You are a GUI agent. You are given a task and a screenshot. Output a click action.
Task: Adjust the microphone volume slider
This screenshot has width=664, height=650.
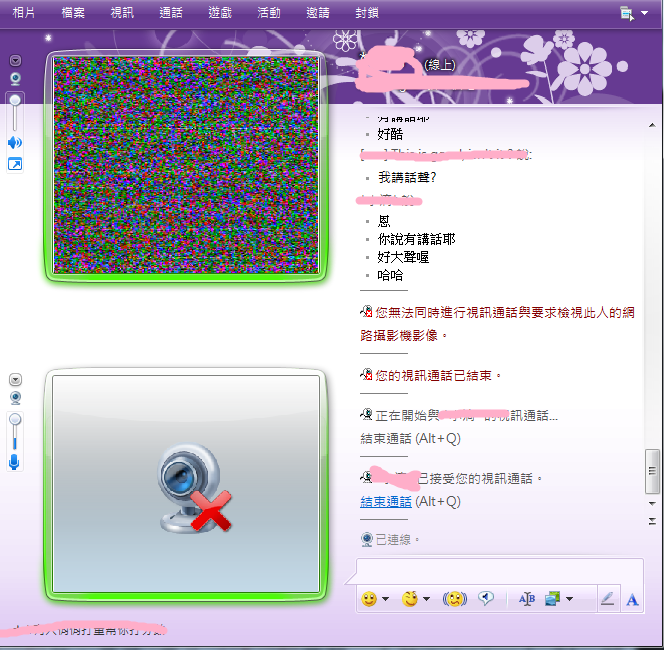tap(15, 431)
